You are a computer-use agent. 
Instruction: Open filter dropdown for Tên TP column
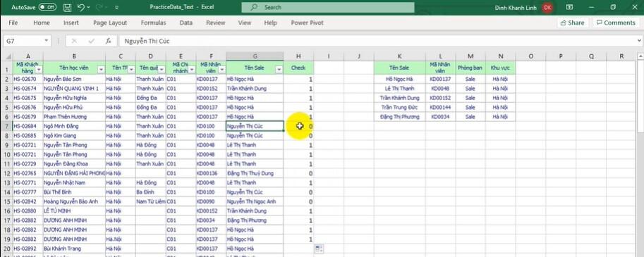(x=132, y=70)
